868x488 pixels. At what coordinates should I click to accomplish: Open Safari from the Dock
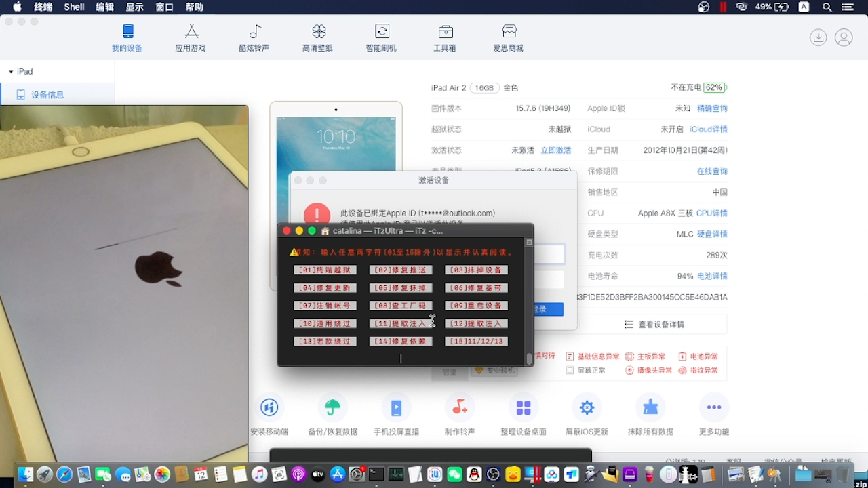64,474
